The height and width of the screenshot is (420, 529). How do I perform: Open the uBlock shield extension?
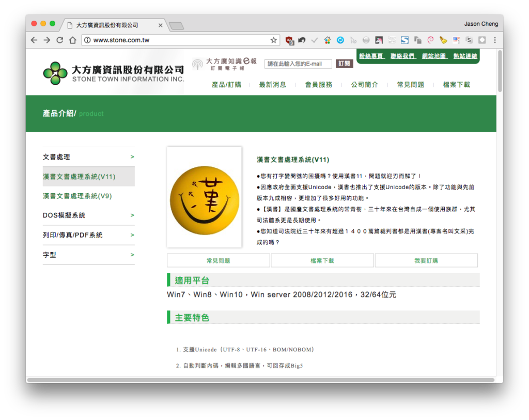[289, 40]
